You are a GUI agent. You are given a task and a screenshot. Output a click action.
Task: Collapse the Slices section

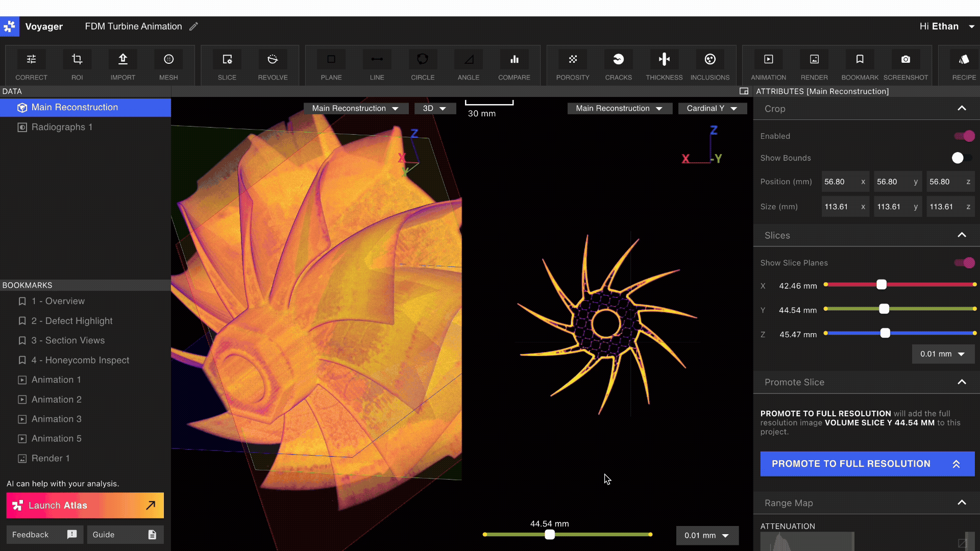point(962,235)
